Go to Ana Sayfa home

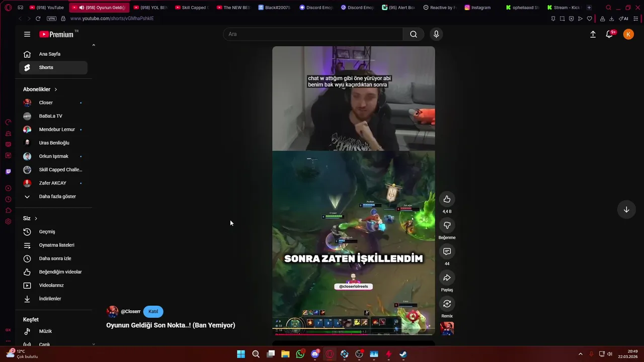tap(53, 54)
